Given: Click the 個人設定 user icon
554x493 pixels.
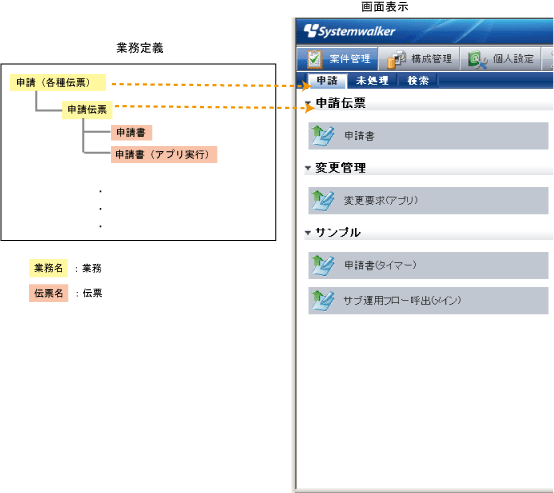Looking at the screenshot, I should pos(478,59).
